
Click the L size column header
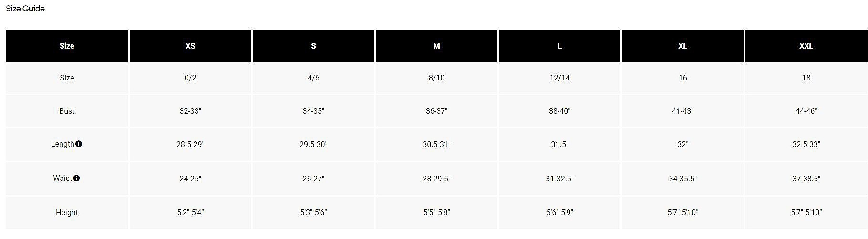[x=559, y=46]
